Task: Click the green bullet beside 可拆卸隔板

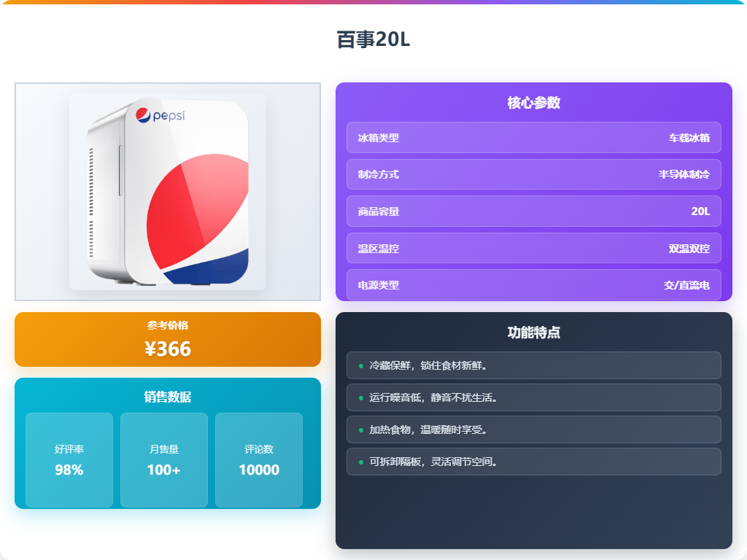Action: tap(360, 462)
